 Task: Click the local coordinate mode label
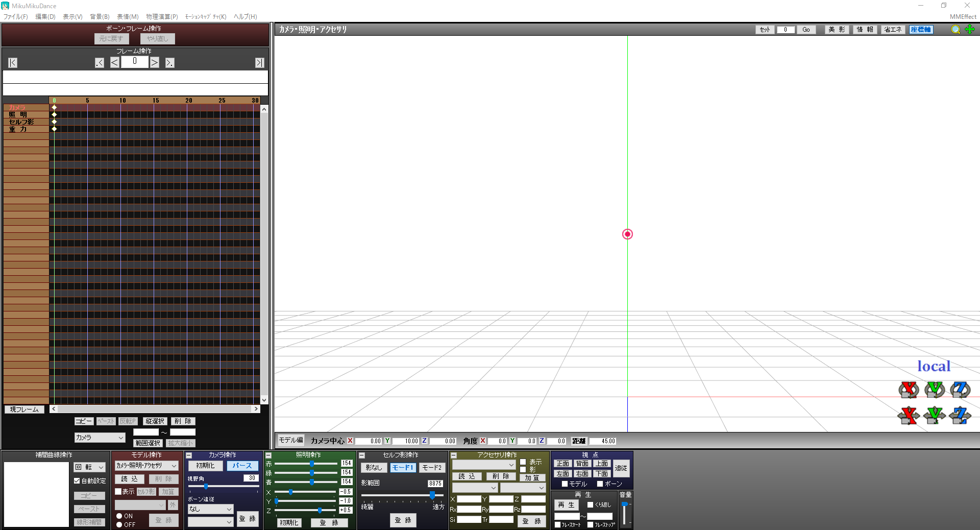coord(934,366)
